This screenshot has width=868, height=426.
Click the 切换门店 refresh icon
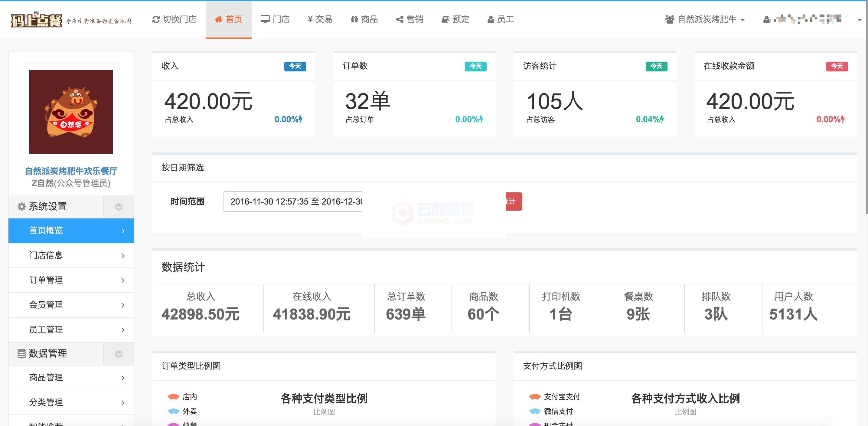pos(156,20)
